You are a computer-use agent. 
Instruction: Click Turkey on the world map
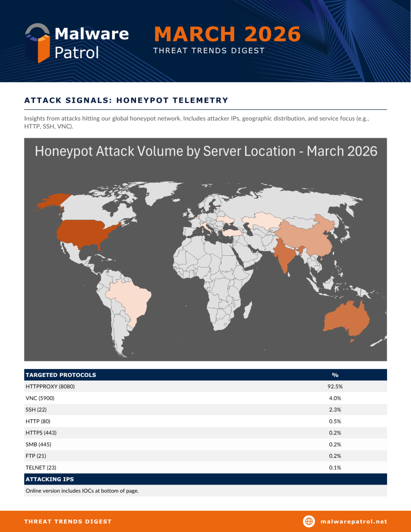click(x=232, y=233)
